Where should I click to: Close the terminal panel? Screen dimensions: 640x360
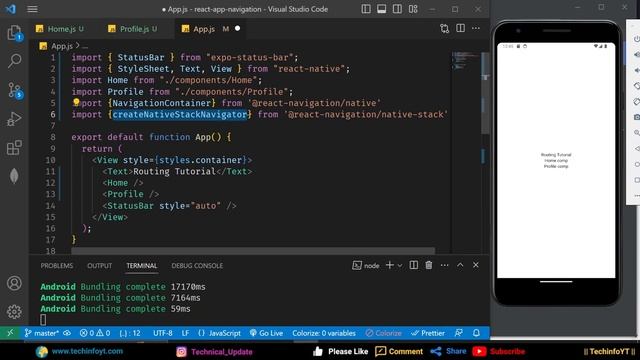[x=476, y=265]
